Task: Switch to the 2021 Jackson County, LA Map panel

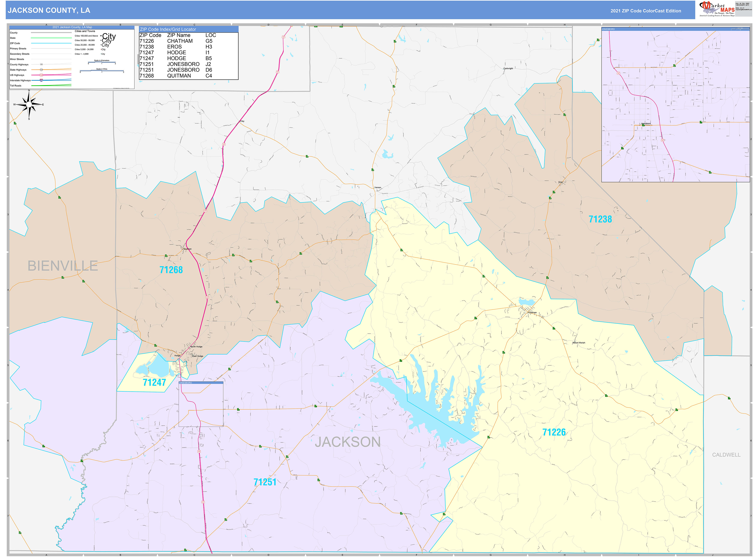Action: [x=72, y=27]
